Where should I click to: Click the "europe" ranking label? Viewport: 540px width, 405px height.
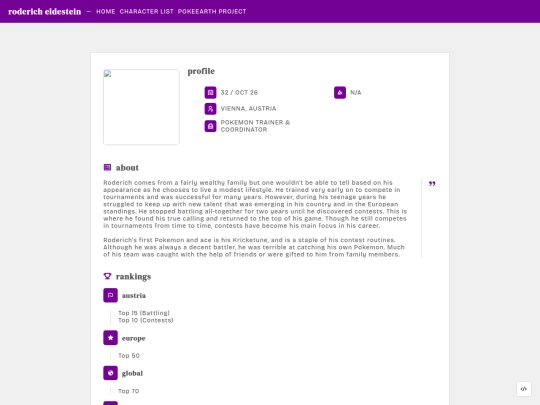click(133, 338)
